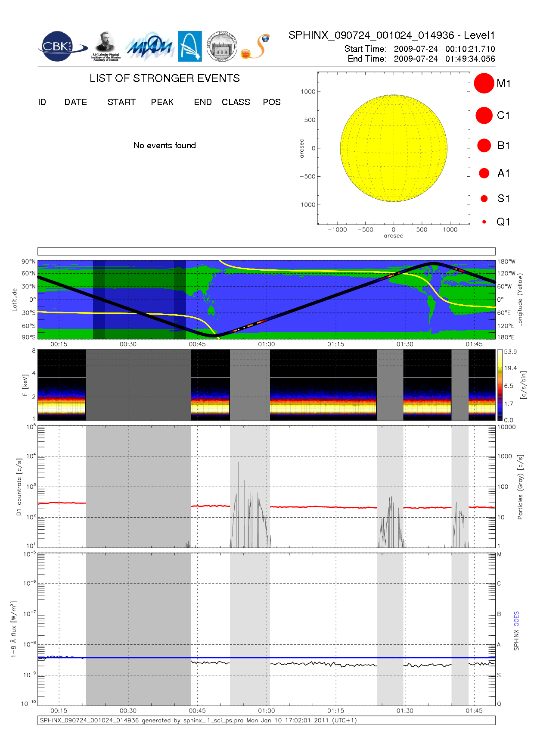Click the orange S sun-earth logo
Viewport: 534px width, 756px height.
[256, 47]
